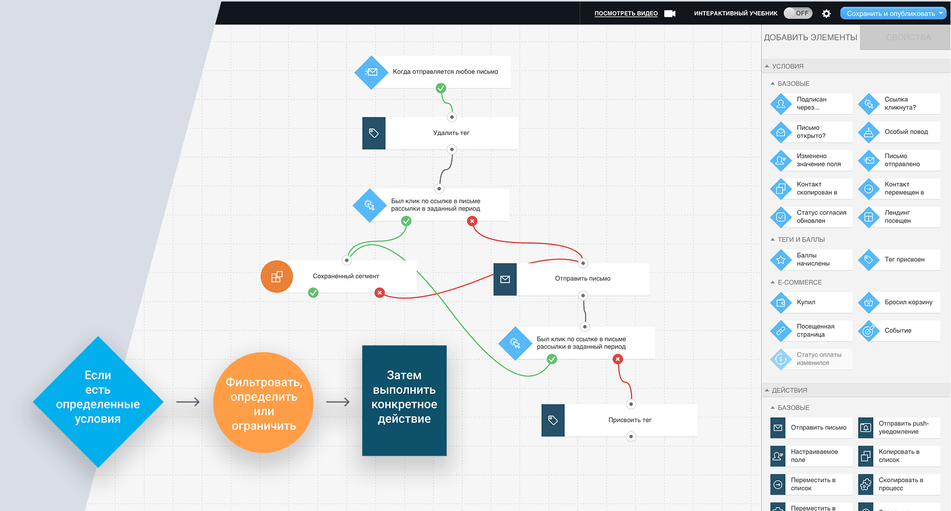This screenshot has height=511, width=951.
Task: Select the "Бросил корзину" element
Action: pyautogui.click(x=899, y=302)
